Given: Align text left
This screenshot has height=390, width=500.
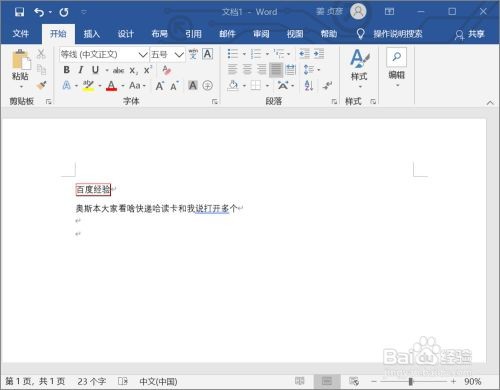Looking at the screenshot, I should [232, 69].
